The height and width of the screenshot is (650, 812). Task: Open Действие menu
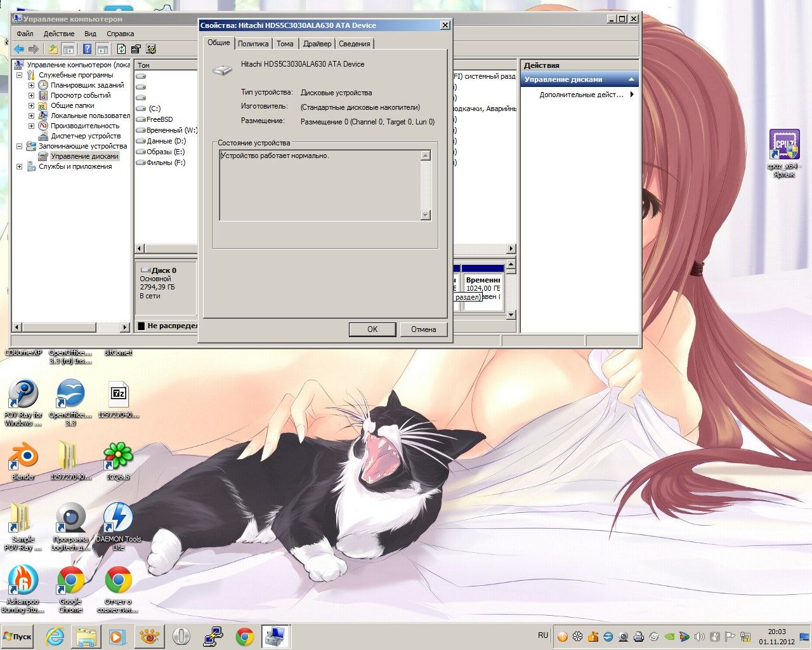[x=59, y=34]
